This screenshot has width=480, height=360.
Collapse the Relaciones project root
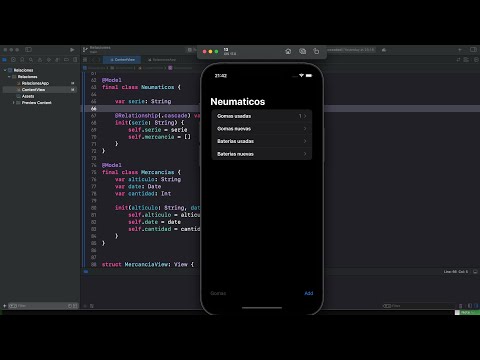(5, 70)
